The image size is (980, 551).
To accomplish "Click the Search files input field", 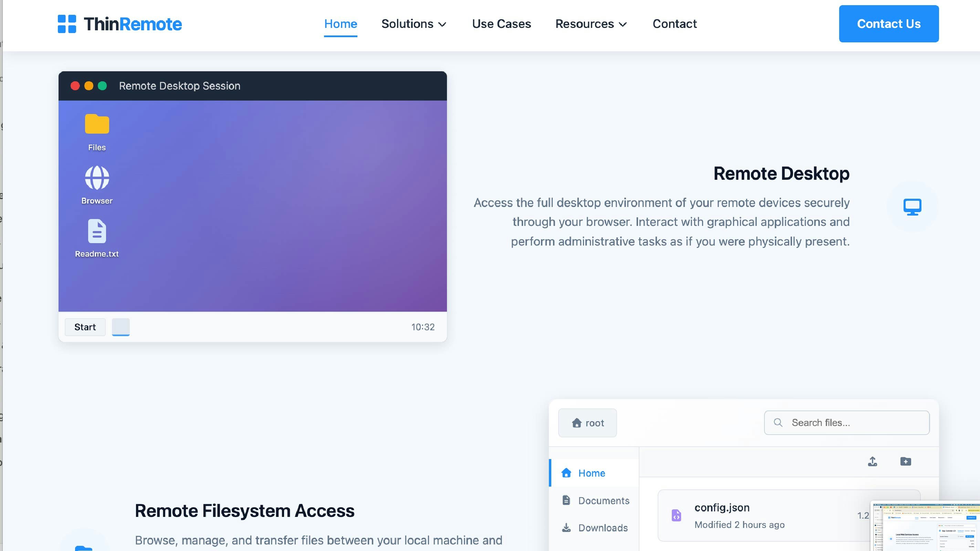I will coord(847,423).
